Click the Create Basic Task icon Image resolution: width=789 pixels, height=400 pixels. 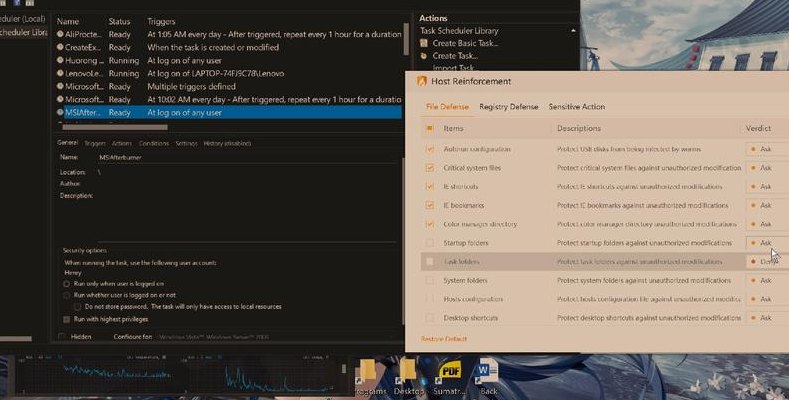(424, 43)
